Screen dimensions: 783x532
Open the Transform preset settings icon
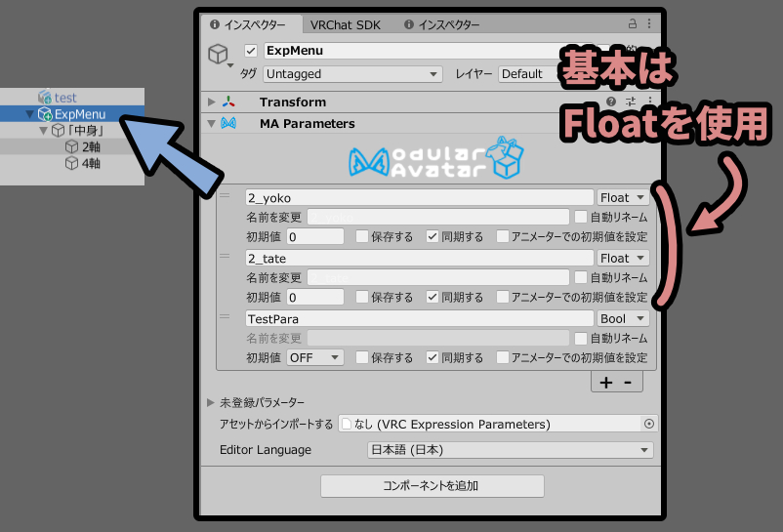(x=631, y=102)
